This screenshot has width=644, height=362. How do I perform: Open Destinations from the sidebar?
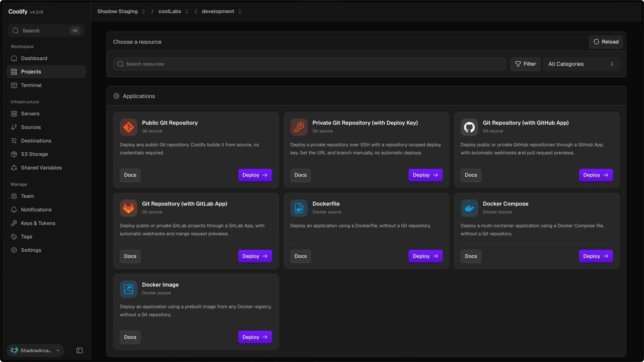click(x=46, y=140)
